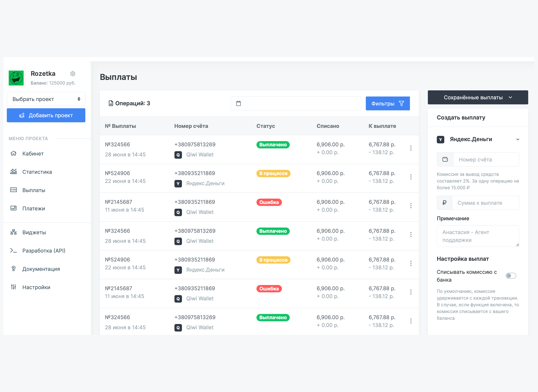
Task: Focus the date range input field
Action: coord(296,104)
